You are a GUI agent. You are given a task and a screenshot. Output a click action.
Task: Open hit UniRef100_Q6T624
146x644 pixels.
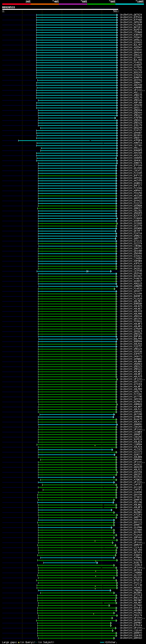click(131, 15)
